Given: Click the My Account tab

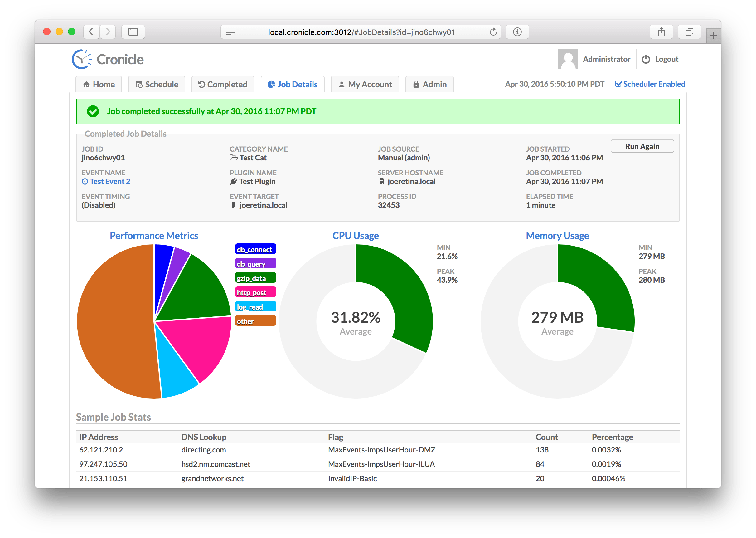Looking at the screenshot, I should 366,84.
